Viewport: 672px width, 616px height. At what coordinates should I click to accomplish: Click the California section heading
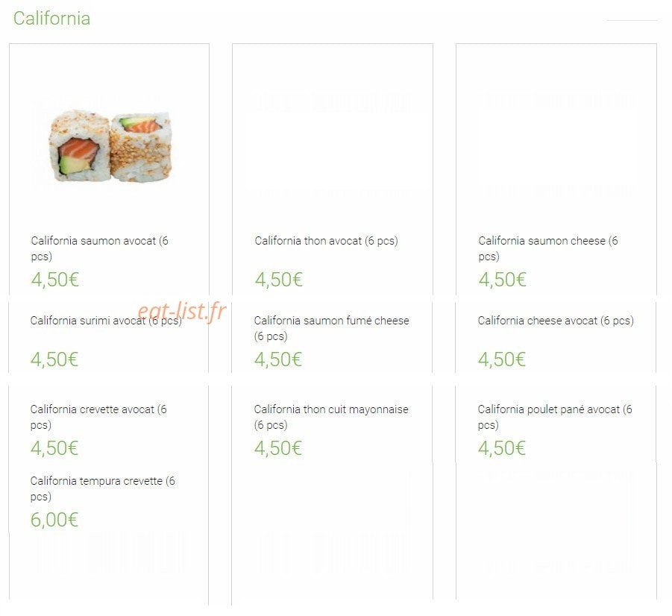(52, 19)
